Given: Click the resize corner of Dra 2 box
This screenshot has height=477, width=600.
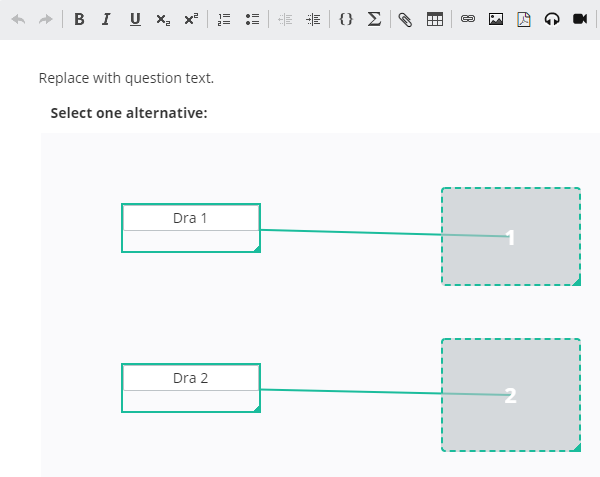Looking at the screenshot, I should (x=257, y=409).
